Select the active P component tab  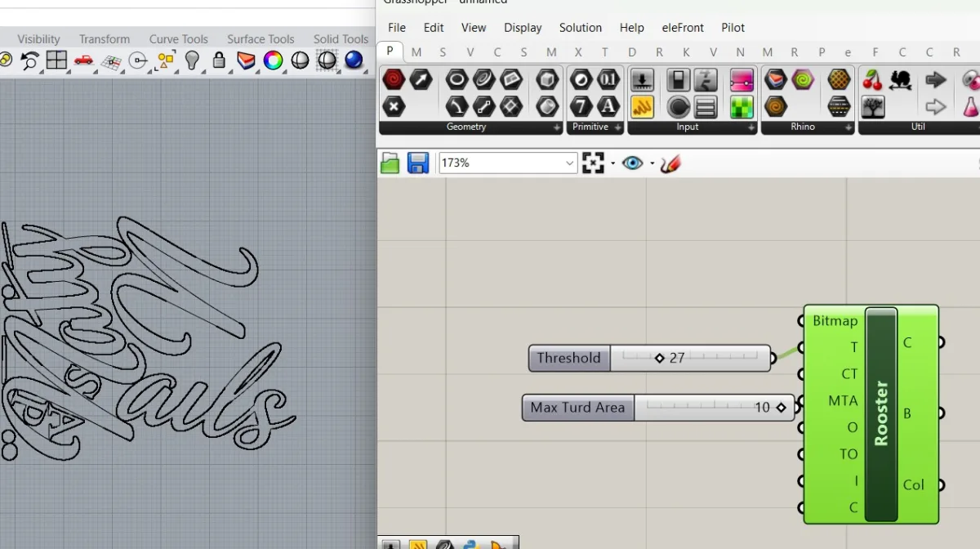click(x=390, y=51)
